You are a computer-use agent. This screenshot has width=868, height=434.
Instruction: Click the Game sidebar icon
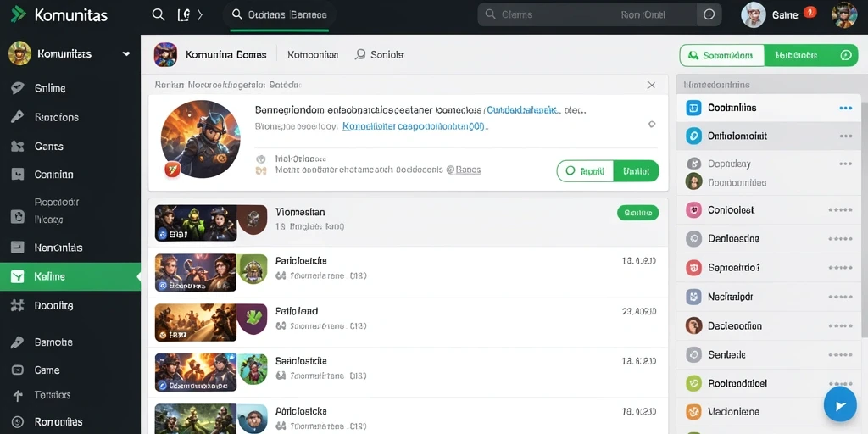click(x=18, y=370)
